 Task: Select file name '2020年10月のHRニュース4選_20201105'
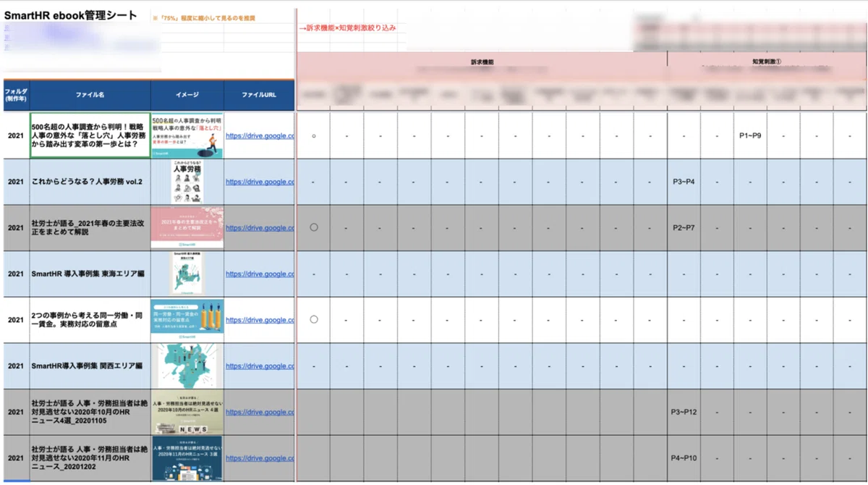pyautogui.click(x=90, y=412)
